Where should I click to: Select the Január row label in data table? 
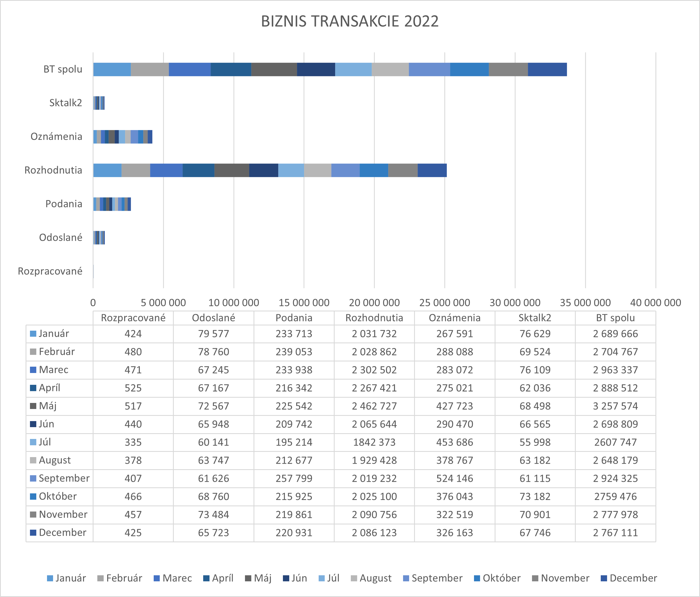pyautogui.click(x=54, y=334)
